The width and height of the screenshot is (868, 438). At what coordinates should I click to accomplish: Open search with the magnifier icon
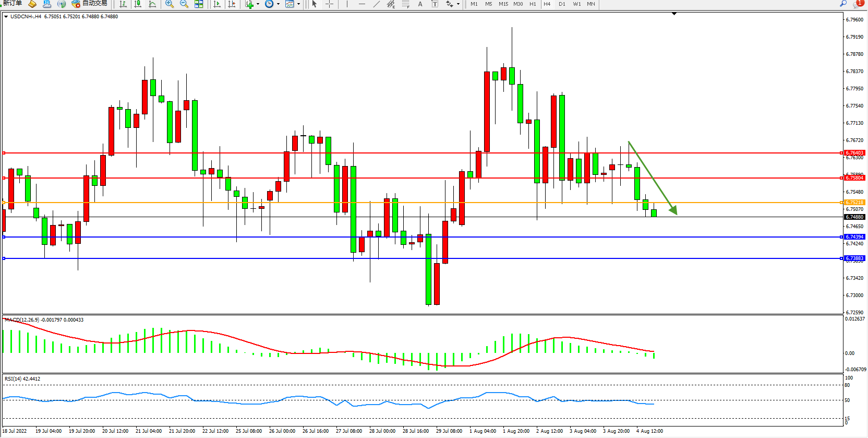(843, 4)
